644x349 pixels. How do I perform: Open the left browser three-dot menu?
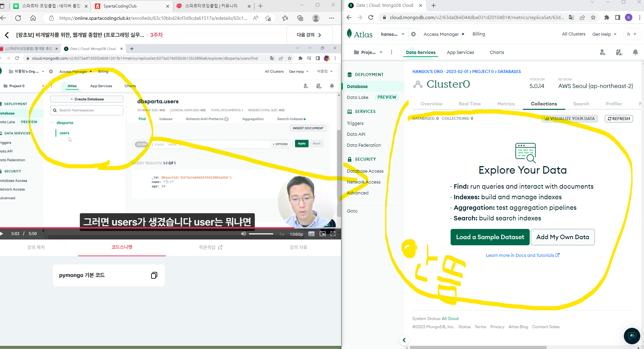tap(332, 18)
